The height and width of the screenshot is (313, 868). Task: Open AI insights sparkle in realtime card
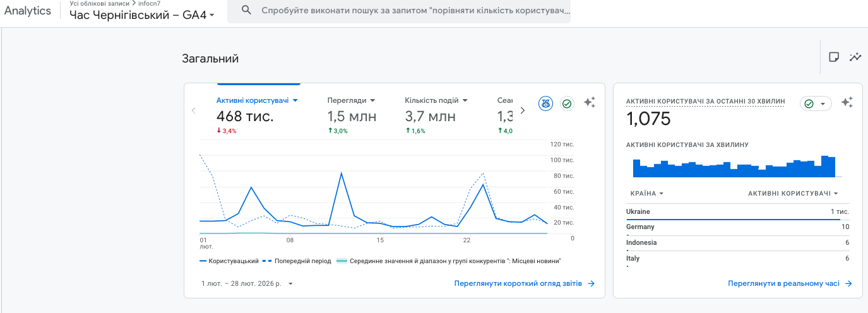847,103
